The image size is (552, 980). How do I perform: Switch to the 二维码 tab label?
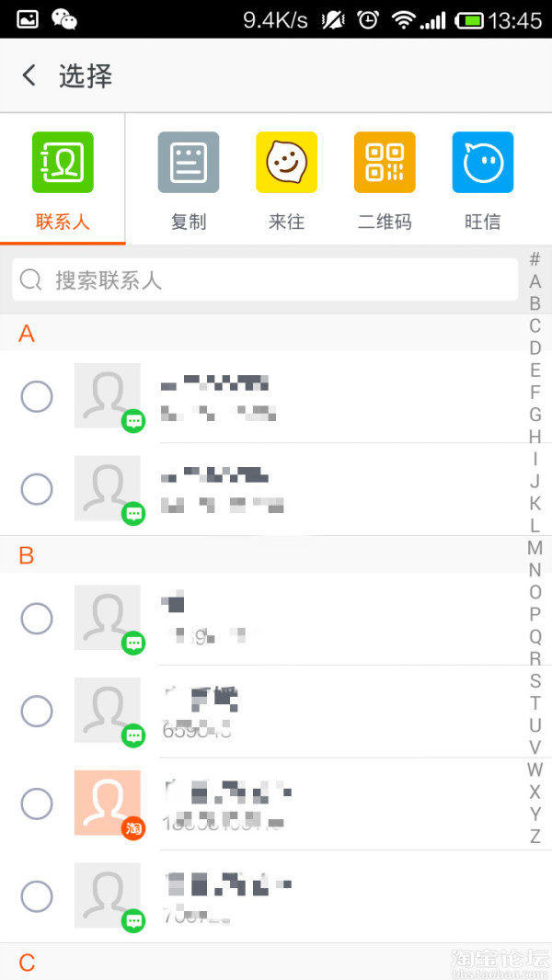[x=385, y=222]
